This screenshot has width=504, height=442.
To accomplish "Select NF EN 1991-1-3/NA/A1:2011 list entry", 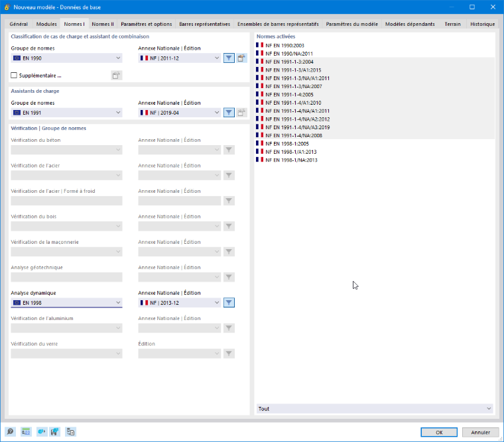I will pyautogui.click(x=375, y=78).
